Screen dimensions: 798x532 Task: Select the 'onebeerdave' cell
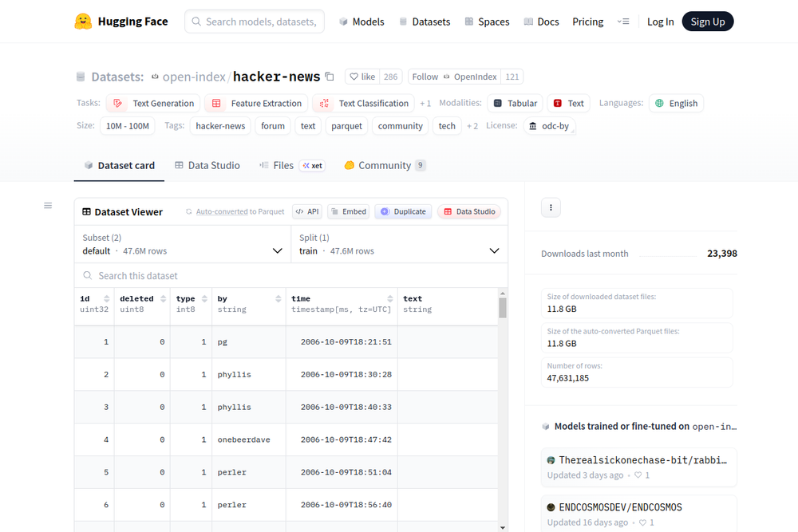tap(249, 440)
